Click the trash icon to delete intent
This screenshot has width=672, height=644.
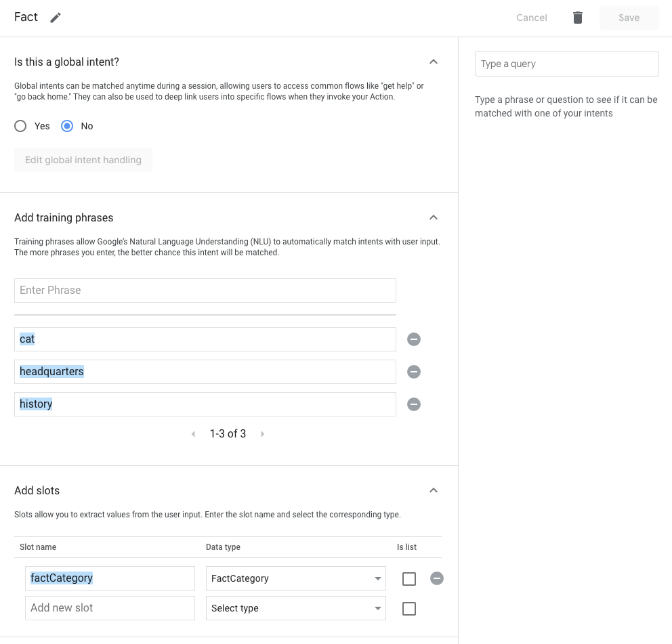pyautogui.click(x=578, y=18)
